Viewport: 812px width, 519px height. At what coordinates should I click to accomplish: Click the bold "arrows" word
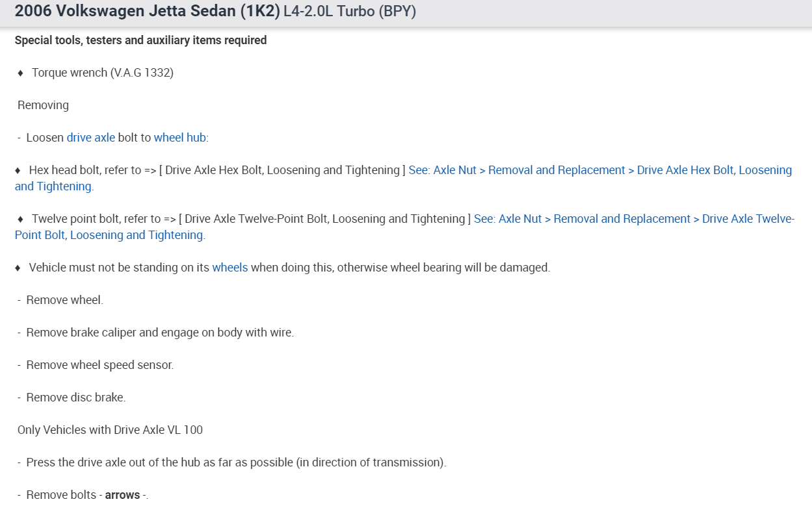click(122, 495)
